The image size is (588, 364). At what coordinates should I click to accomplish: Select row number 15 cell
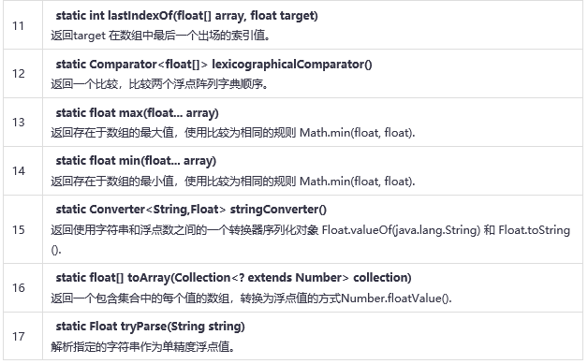pos(22,229)
